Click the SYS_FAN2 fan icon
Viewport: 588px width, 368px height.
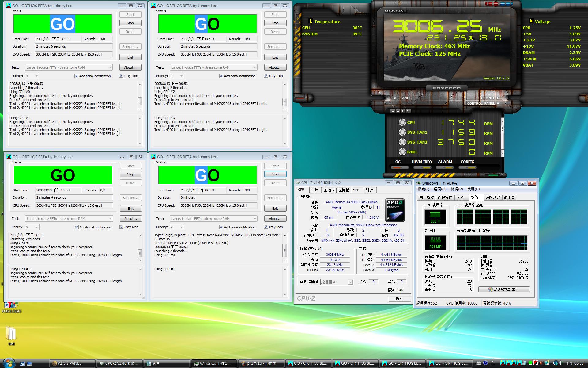(402, 142)
